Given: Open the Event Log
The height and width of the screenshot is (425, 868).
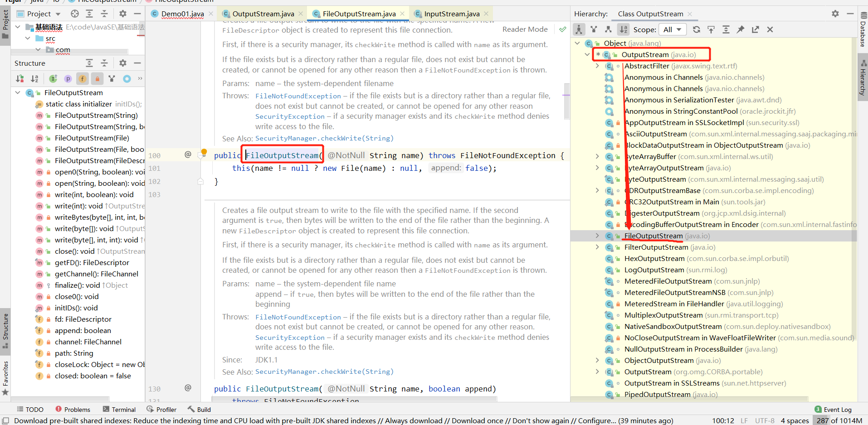Looking at the screenshot, I should tap(833, 409).
